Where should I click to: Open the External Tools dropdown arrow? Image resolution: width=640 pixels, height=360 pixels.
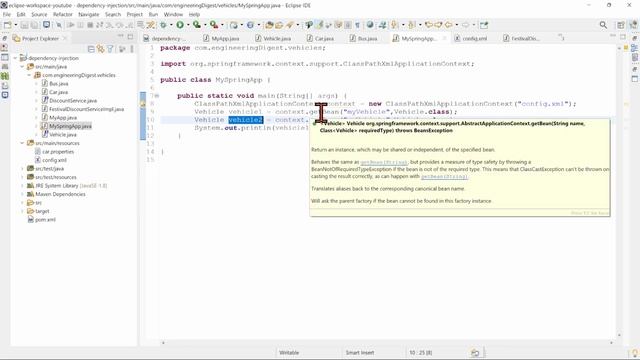[222, 25]
